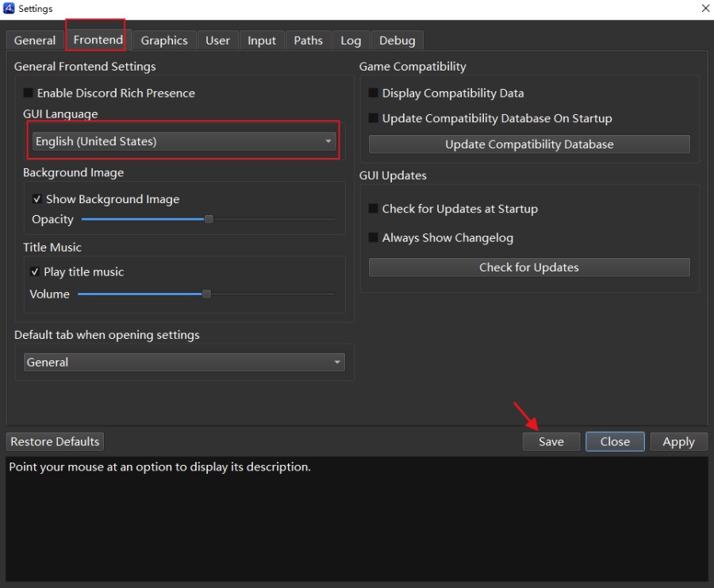The image size is (714, 588).
Task: Uncheck Play title music
Action: pos(35,272)
